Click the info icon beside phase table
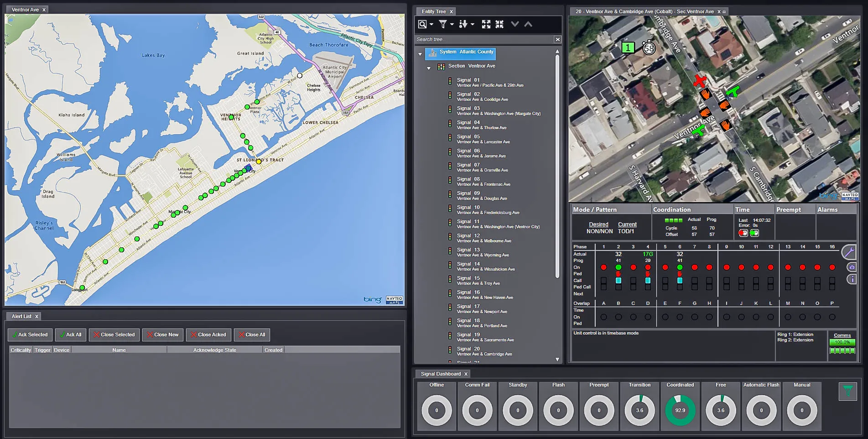This screenshot has height=439, width=868. tap(852, 279)
